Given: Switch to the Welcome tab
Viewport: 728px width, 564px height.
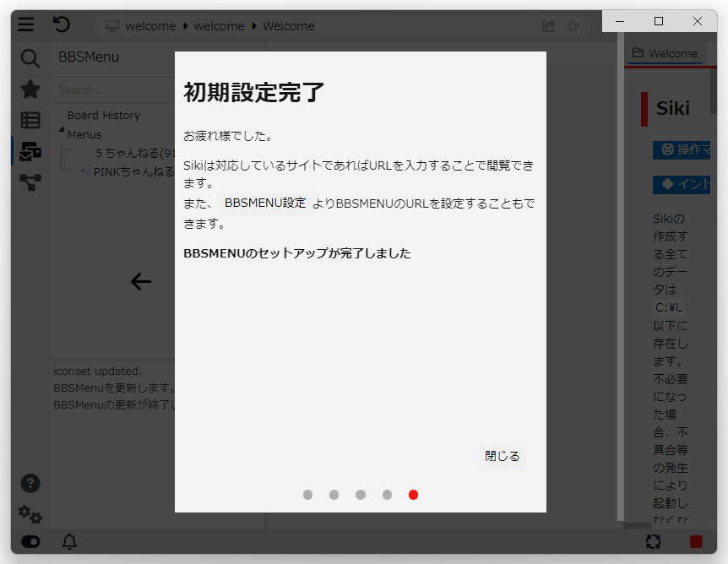Looking at the screenshot, I should pos(665,53).
